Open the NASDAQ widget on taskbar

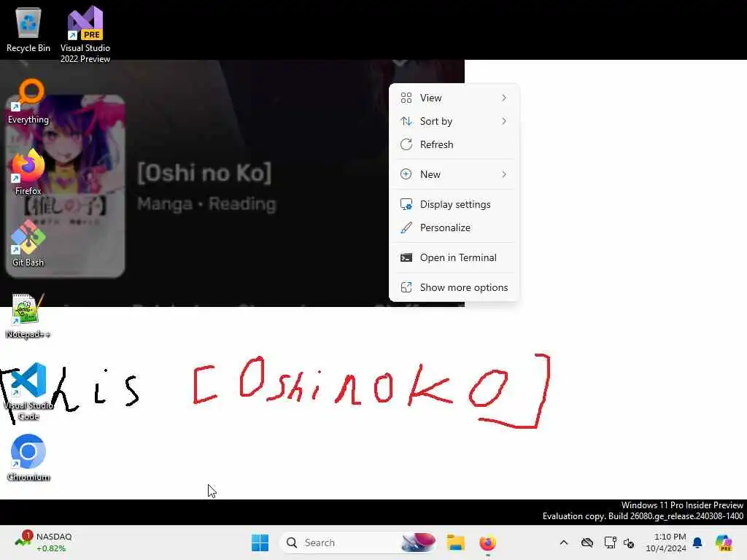pos(44,542)
